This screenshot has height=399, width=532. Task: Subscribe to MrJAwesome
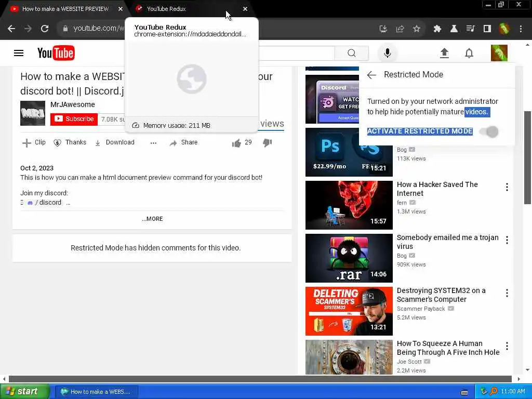pyautogui.click(x=74, y=119)
